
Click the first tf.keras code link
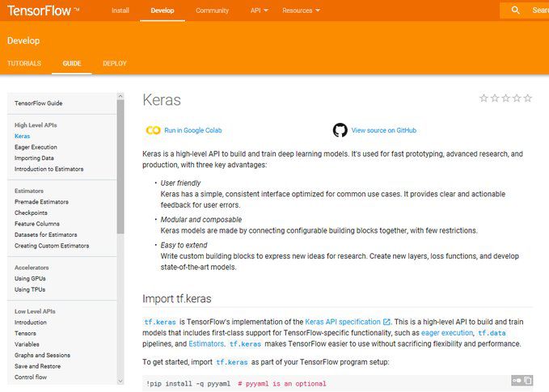click(x=160, y=322)
